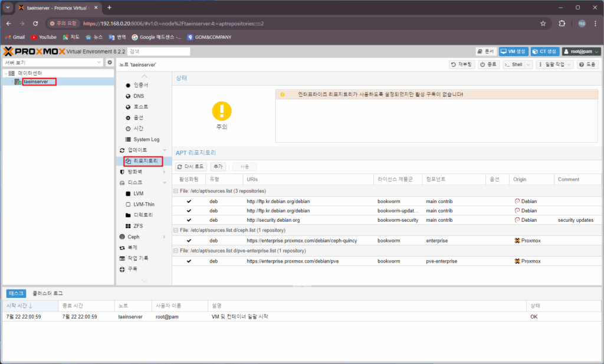Open the 일괄 작업 bulk actions dropdown

tap(554, 65)
